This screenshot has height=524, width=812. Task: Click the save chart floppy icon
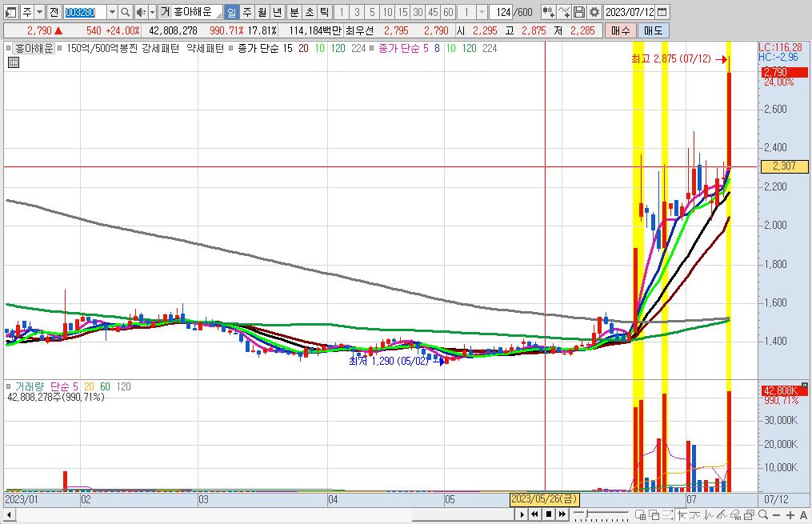[x=579, y=12]
